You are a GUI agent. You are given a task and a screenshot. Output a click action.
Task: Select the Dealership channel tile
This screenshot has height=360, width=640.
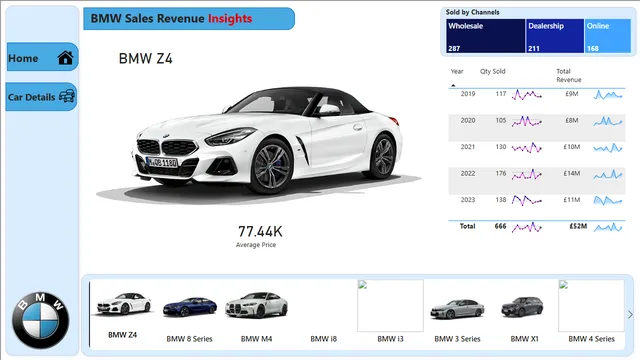point(554,36)
